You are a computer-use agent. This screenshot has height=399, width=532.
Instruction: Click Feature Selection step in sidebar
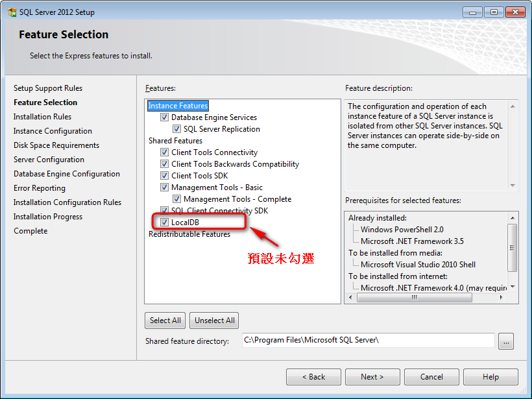[45, 103]
